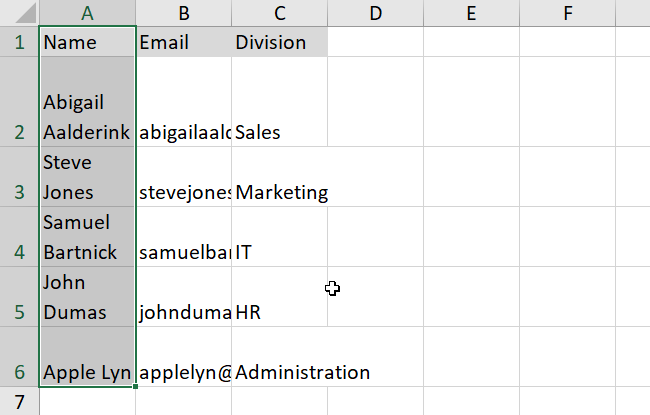This screenshot has height=415, width=650.
Task: Click the column C header
Action: coord(279,13)
